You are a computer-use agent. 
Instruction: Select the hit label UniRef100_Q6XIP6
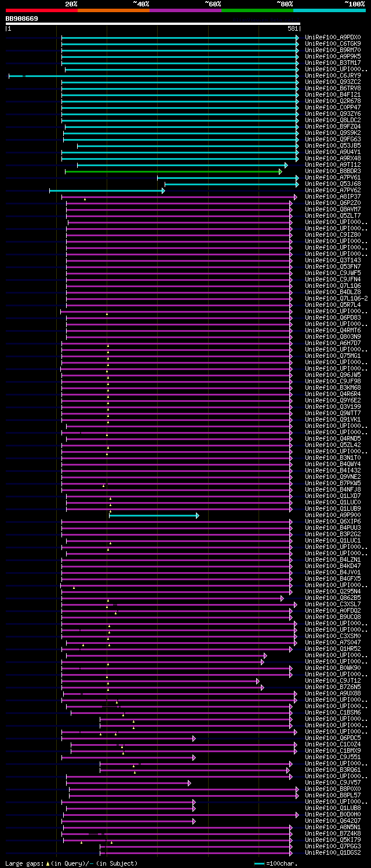pos(333,522)
